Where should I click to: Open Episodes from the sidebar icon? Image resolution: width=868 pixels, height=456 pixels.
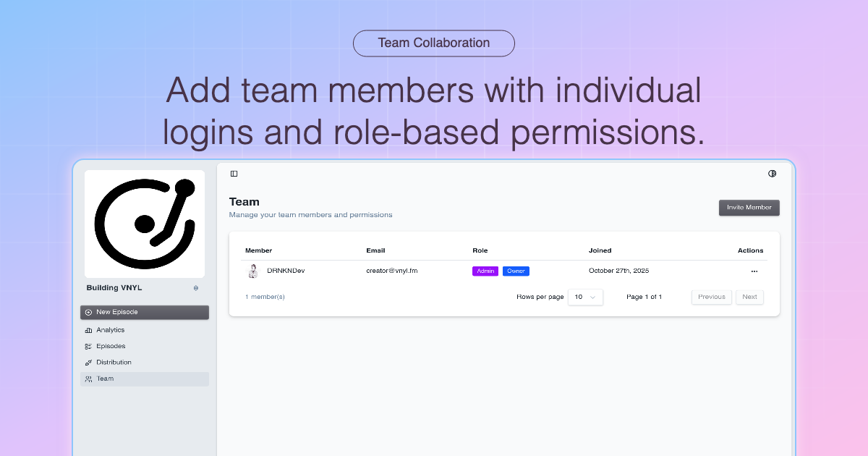(89, 346)
